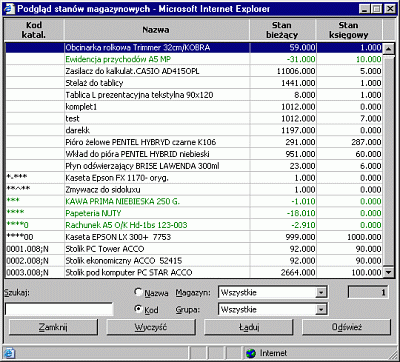Viewport: 400px width, 362px height.
Task: Click catalog code 0003.008;N
Action: 27,273
